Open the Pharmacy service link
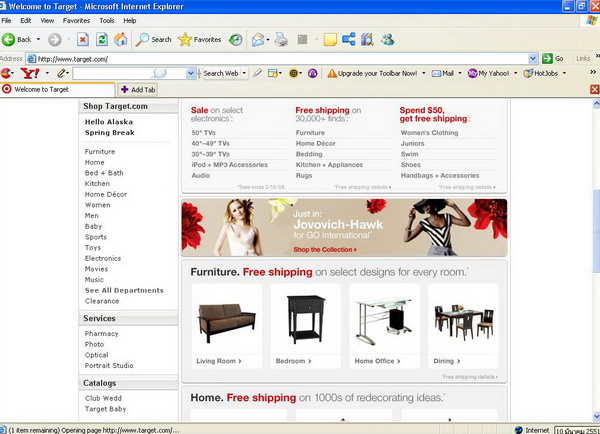600x434 pixels. pos(101,334)
